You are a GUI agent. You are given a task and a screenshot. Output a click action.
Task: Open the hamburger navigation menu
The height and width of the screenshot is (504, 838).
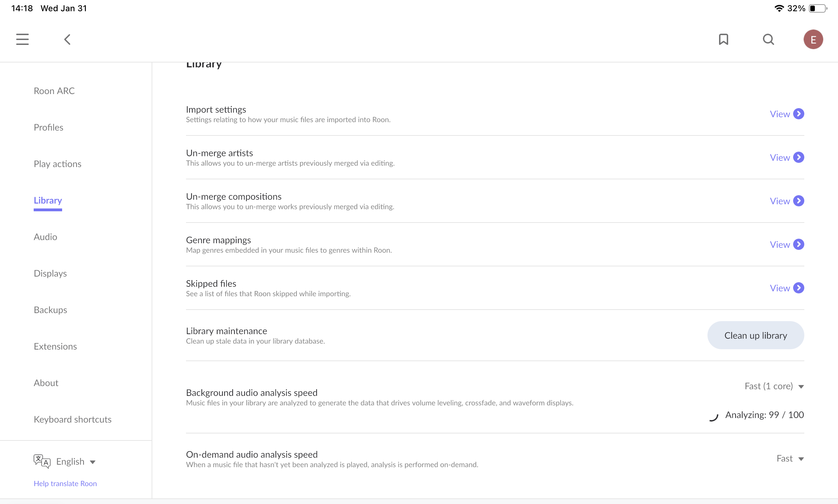[22, 39]
